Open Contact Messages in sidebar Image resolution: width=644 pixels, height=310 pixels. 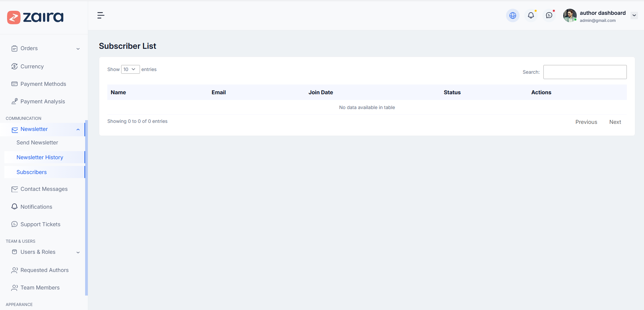pyautogui.click(x=44, y=189)
